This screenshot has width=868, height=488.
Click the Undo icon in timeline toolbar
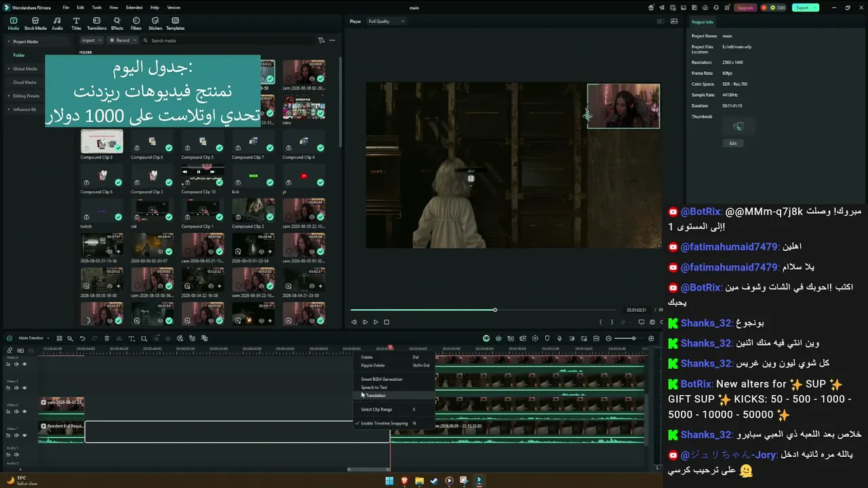pyautogui.click(x=83, y=338)
